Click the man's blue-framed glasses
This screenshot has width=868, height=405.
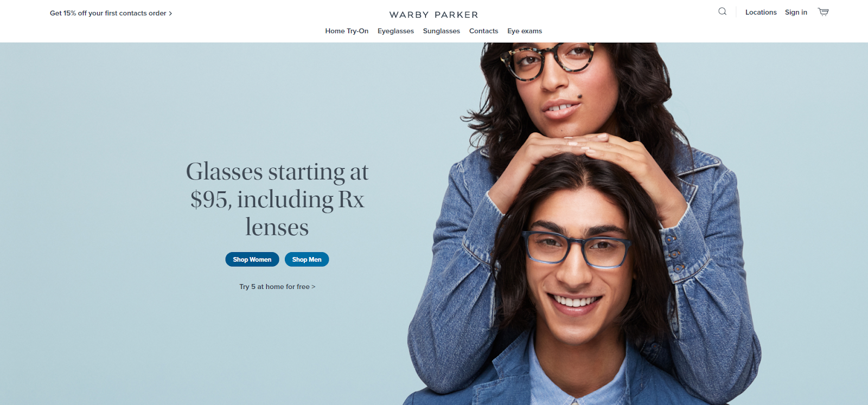click(x=576, y=249)
